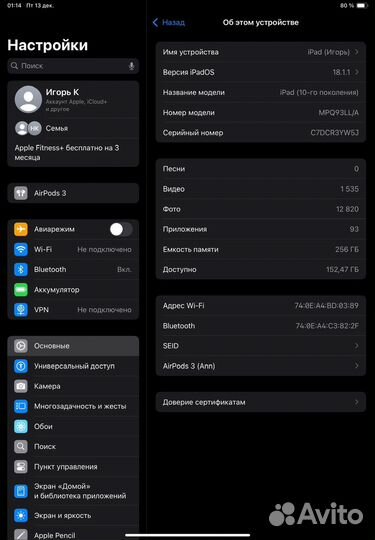Tap the Wi-Fi icon in sidebar
375x540 pixels.
[21, 249]
